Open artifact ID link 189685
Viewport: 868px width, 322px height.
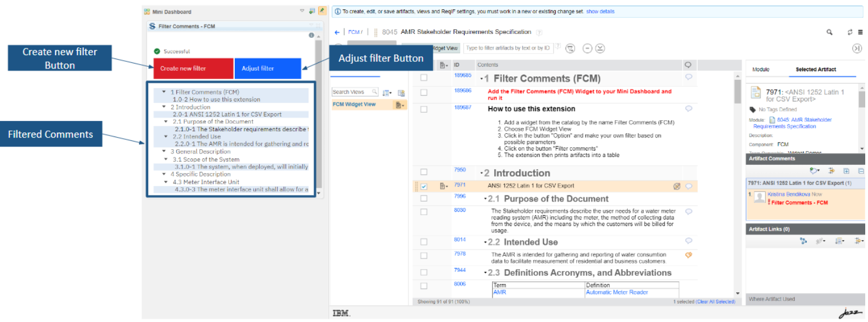(x=463, y=75)
